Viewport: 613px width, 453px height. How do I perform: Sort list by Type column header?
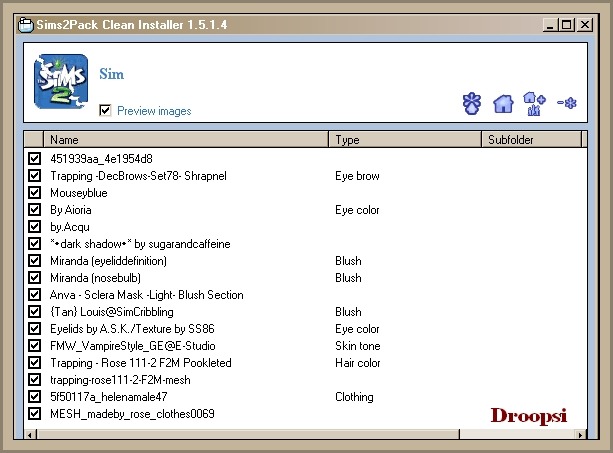(x=405, y=140)
